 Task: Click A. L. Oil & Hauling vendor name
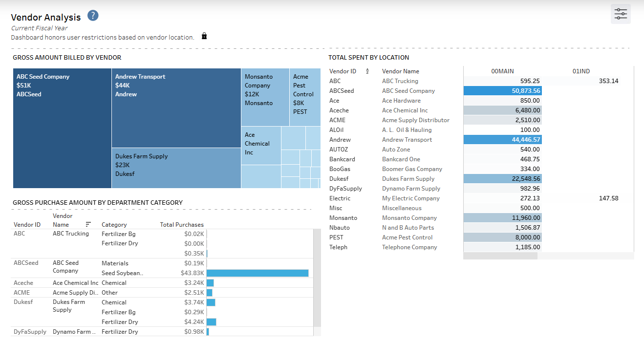point(407,130)
